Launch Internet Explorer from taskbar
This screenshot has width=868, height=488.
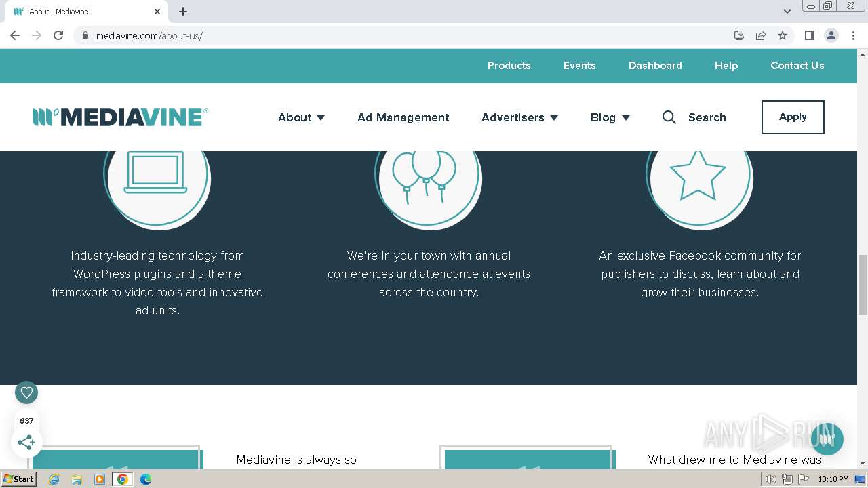point(54,479)
